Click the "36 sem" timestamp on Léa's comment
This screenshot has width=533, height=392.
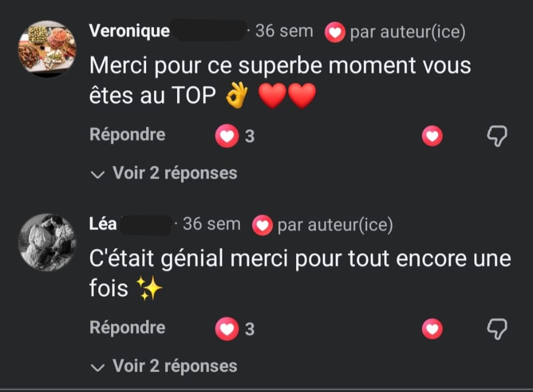tap(212, 224)
